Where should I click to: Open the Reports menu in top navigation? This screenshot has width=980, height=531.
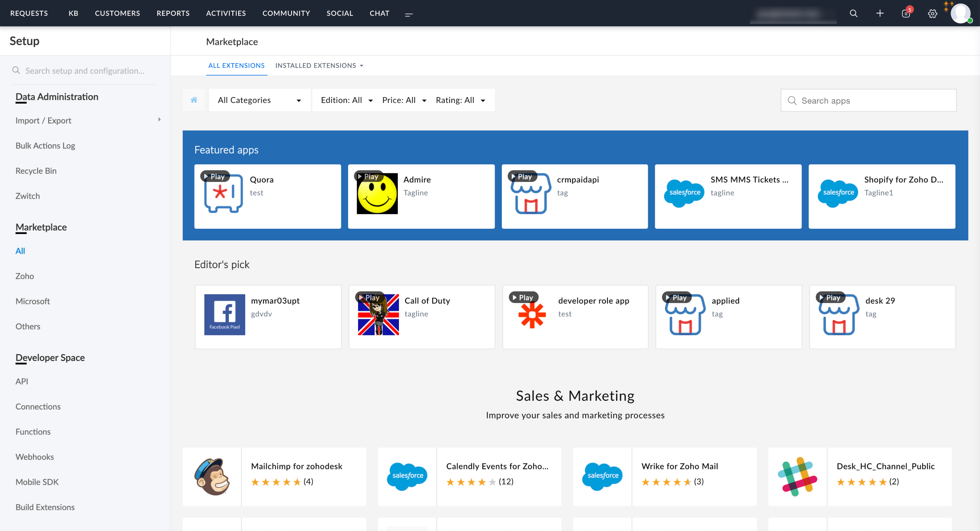click(173, 13)
